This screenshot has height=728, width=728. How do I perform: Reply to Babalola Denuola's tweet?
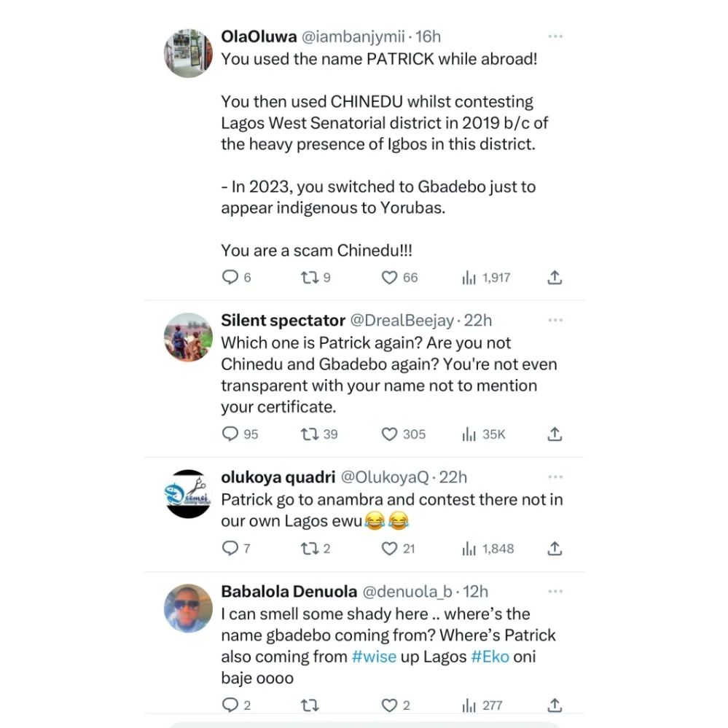point(230,705)
